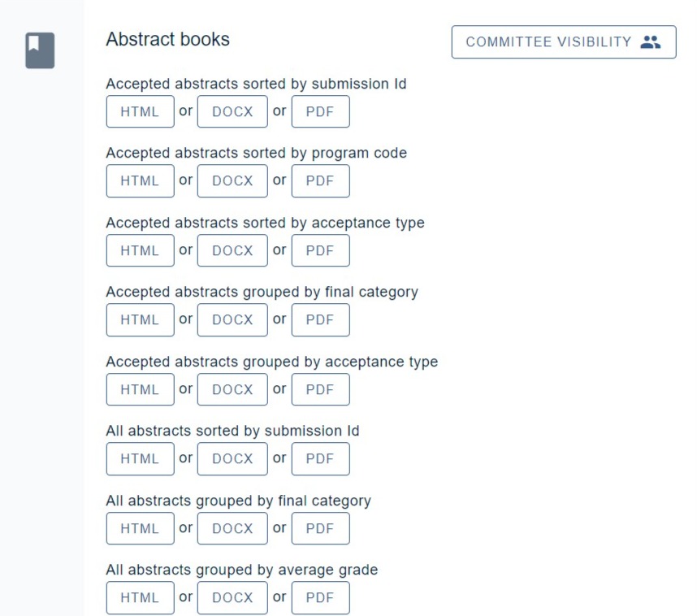Get PDF for abstracts sorted by acceptance type
697x616 pixels.
320,251
